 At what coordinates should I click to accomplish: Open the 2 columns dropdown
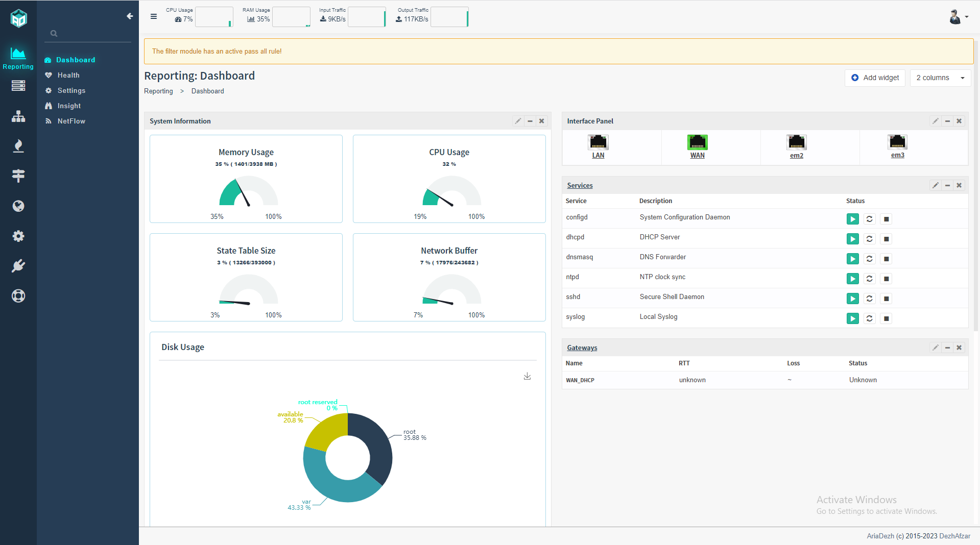[x=940, y=78]
